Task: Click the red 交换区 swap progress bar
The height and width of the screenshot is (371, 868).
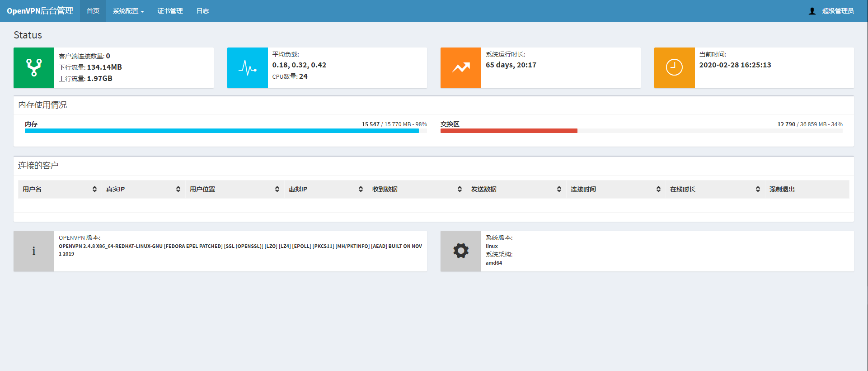Action: point(509,131)
